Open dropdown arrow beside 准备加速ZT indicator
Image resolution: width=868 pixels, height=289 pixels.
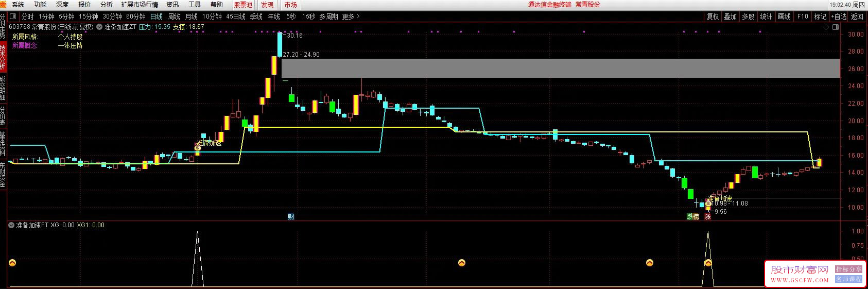coord(99,27)
